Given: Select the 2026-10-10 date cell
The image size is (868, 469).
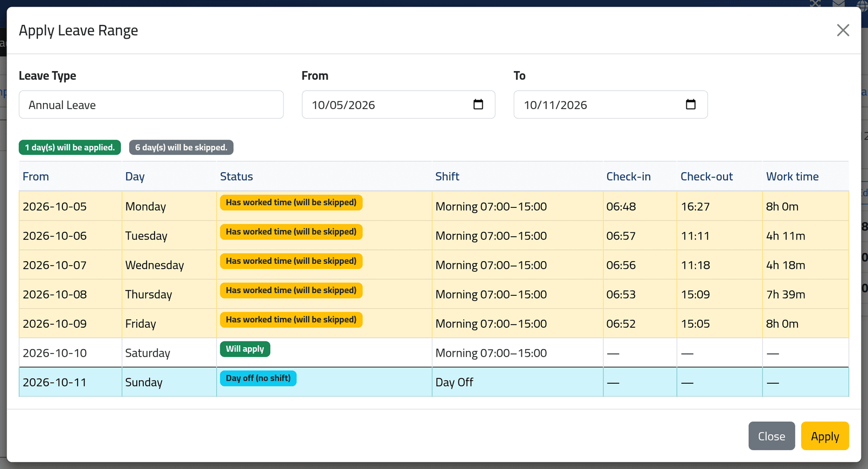Looking at the screenshot, I should tap(71, 353).
